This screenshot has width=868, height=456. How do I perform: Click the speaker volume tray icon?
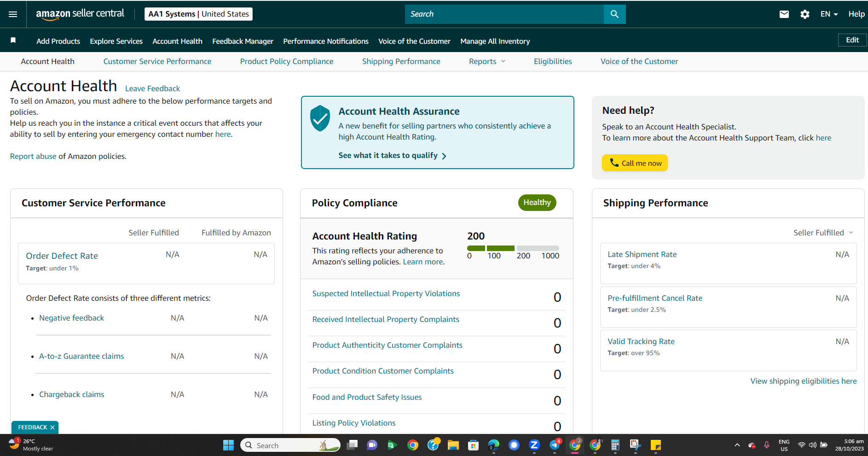click(813, 445)
